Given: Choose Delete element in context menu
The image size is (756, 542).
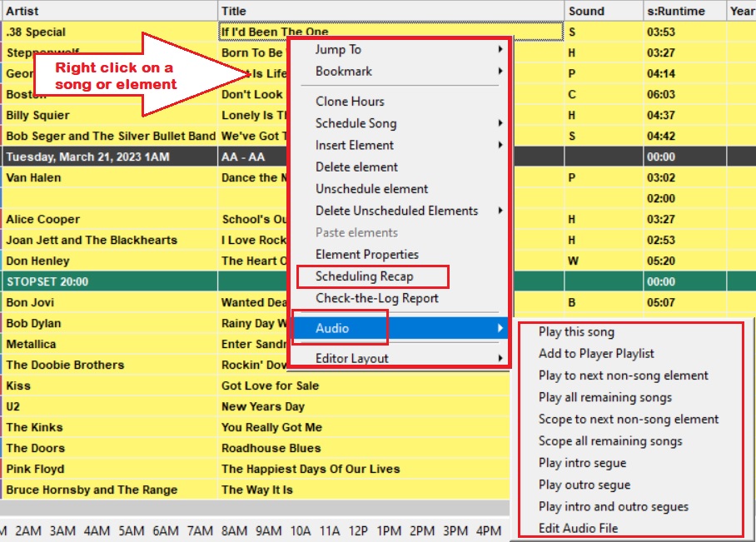Looking at the screenshot, I should point(356,167).
